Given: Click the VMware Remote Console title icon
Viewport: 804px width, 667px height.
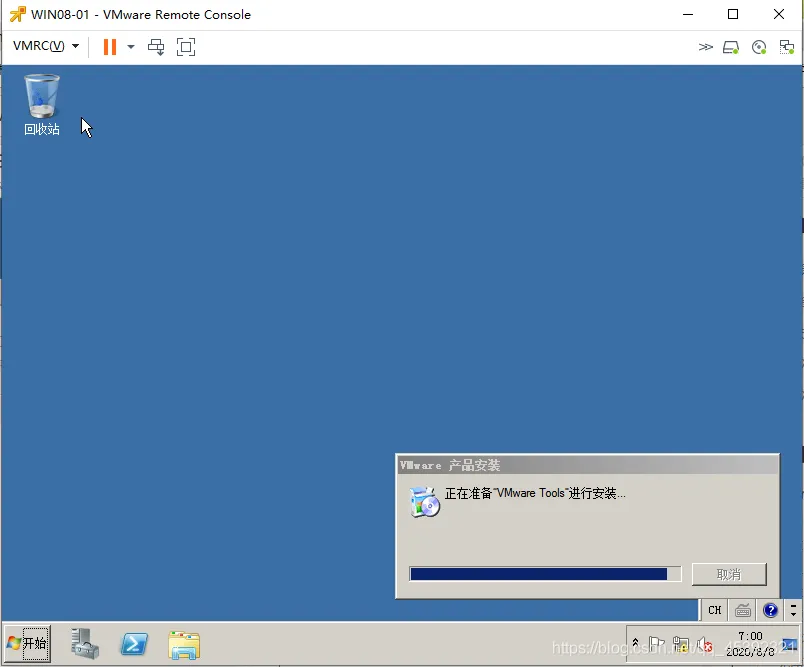Looking at the screenshot, I should [x=17, y=14].
